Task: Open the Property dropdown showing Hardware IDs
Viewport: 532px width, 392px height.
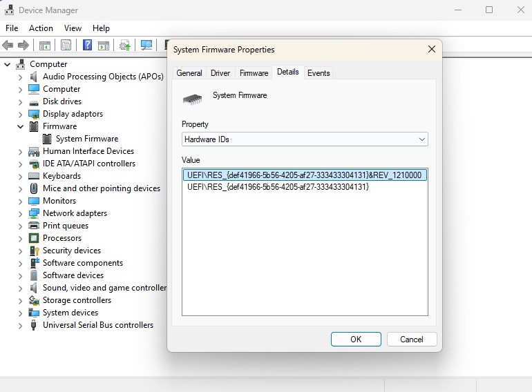Action: point(305,139)
